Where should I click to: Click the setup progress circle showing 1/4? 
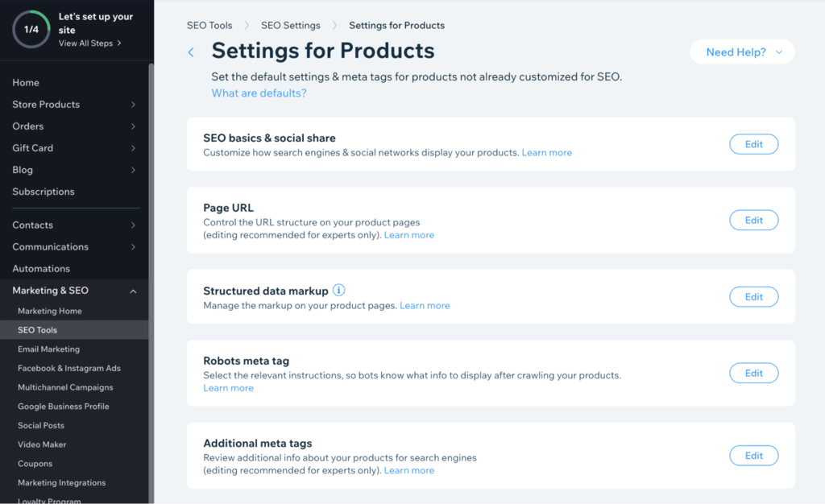point(31,30)
